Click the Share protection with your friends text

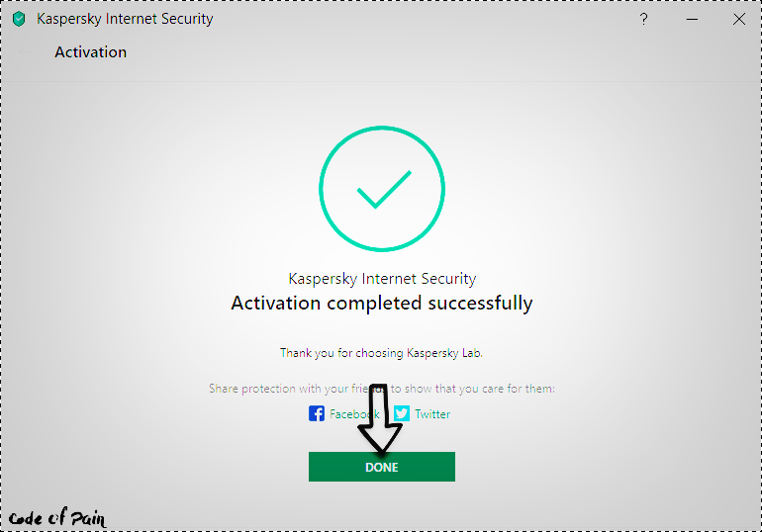tap(381, 389)
